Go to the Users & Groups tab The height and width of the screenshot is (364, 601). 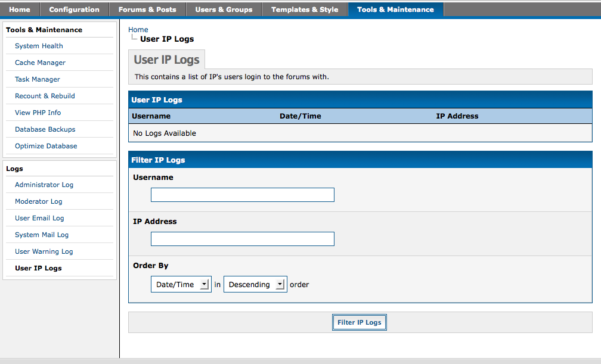[x=224, y=10]
